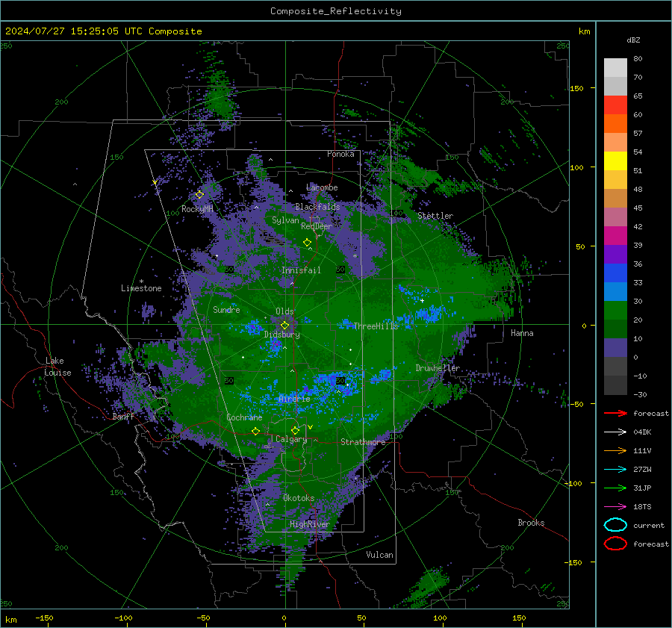This screenshot has width=672, height=628.
Task: Click the yellow 51-54 dBZ swatch
Action: pos(615,161)
